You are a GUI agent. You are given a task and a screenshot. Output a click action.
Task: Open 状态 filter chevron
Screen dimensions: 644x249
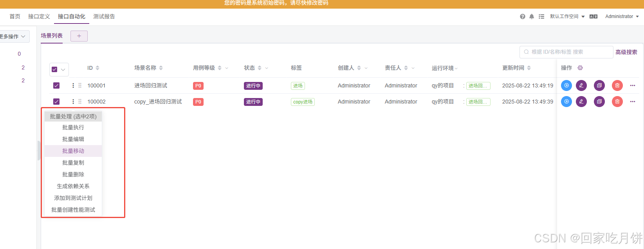click(x=267, y=68)
